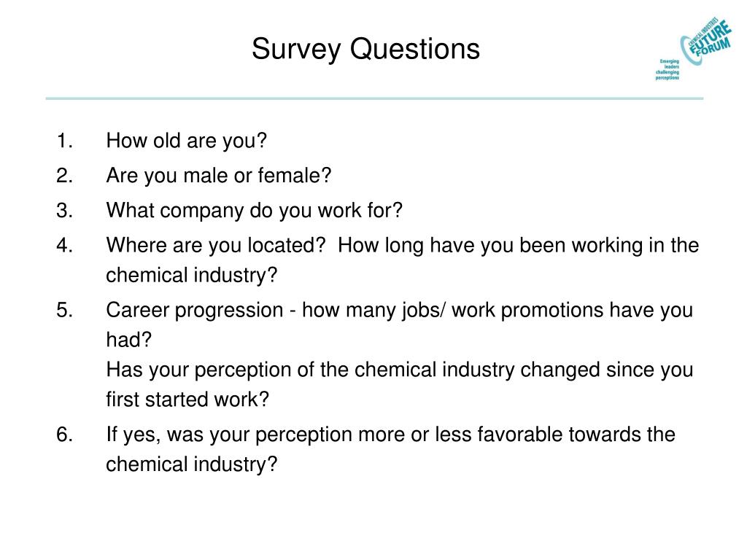Viewport: 747px width, 560px height.
Task: Click 'Are you male or female?' line
Action: [x=219, y=176]
